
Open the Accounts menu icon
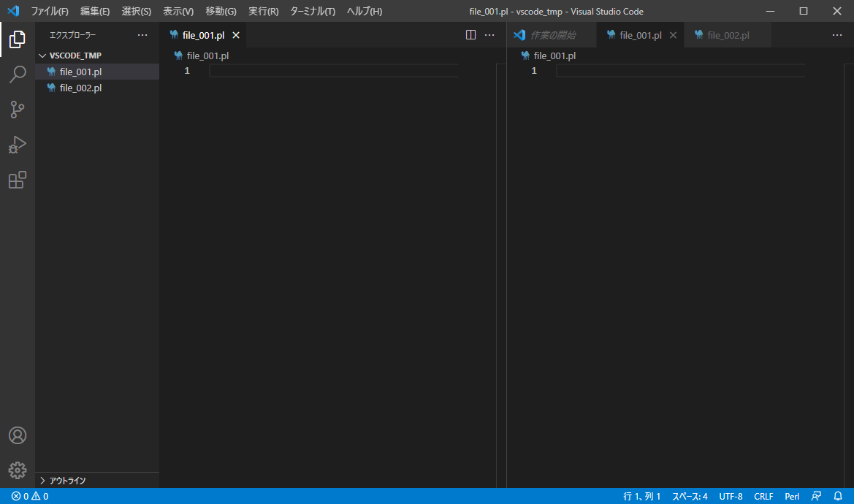click(18, 435)
